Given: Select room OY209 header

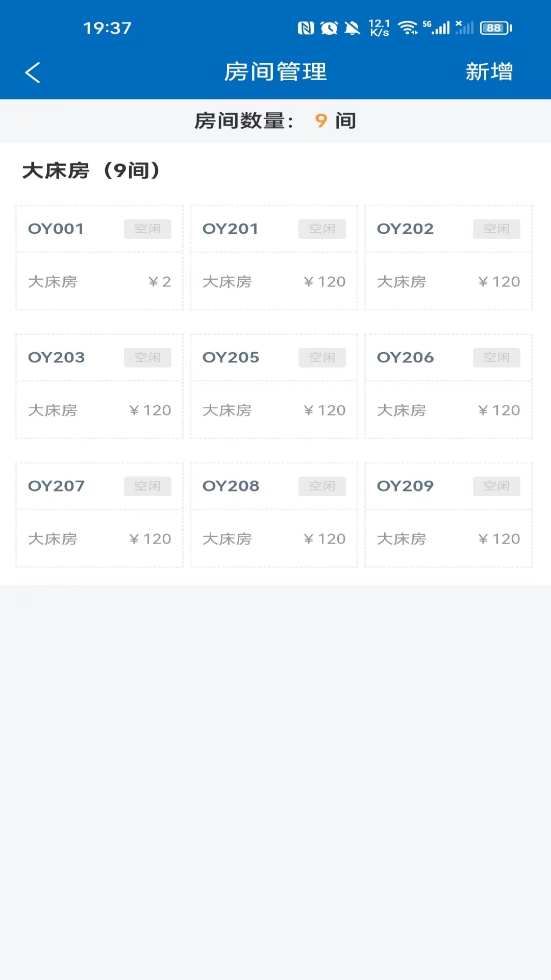Looking at the screenshot, I should coord(405,486).
